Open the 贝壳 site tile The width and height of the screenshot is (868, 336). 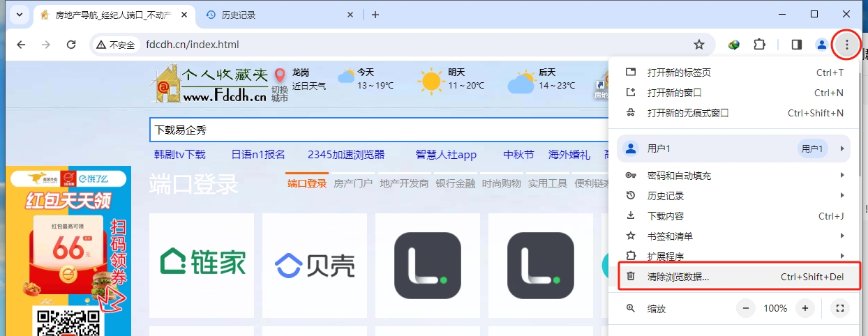point(315,266)
